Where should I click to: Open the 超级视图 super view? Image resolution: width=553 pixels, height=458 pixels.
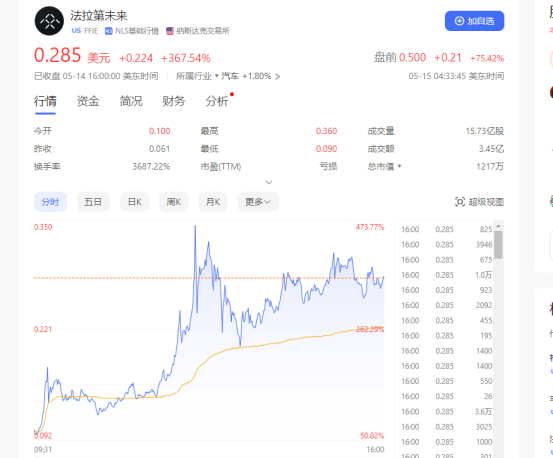pyautogui.click(x=479, y=202)
